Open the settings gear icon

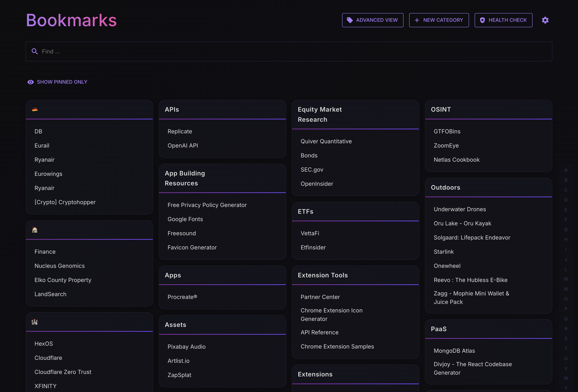(x=545, y=20)
